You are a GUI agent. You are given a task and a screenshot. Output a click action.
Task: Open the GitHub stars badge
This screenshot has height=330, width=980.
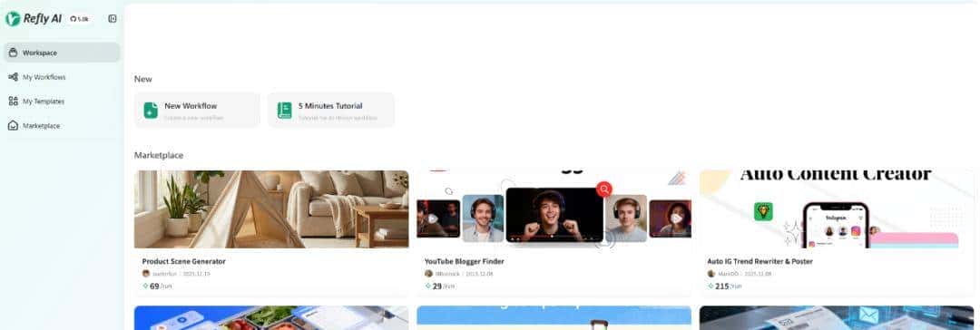[x=79, y=19]
